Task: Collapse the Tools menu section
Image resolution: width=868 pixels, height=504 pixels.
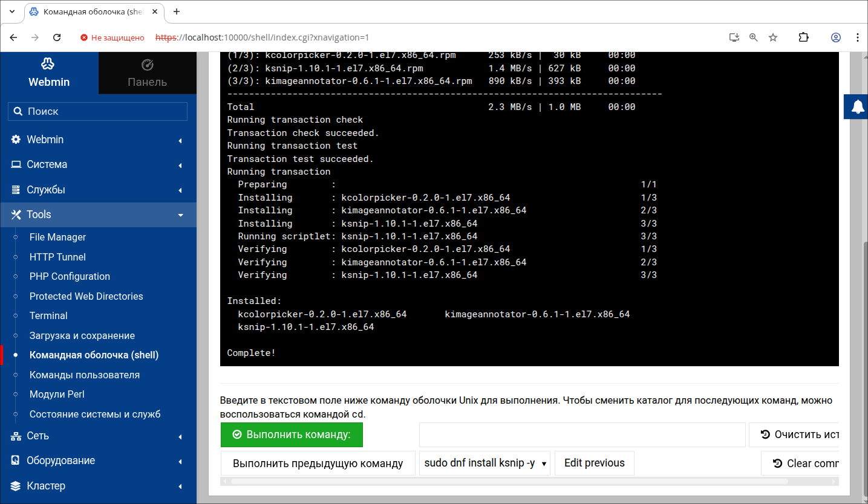Action: 98,215
